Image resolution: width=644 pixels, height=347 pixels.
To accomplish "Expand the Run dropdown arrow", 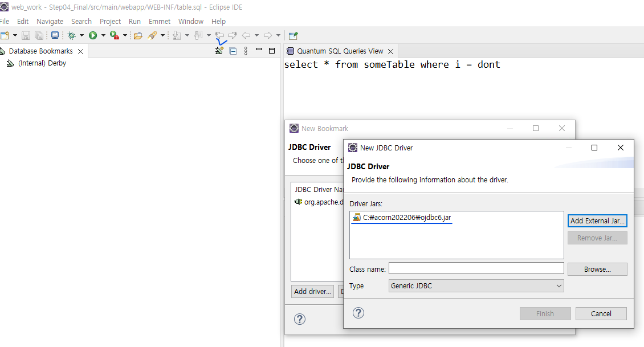I will point(103,36).
